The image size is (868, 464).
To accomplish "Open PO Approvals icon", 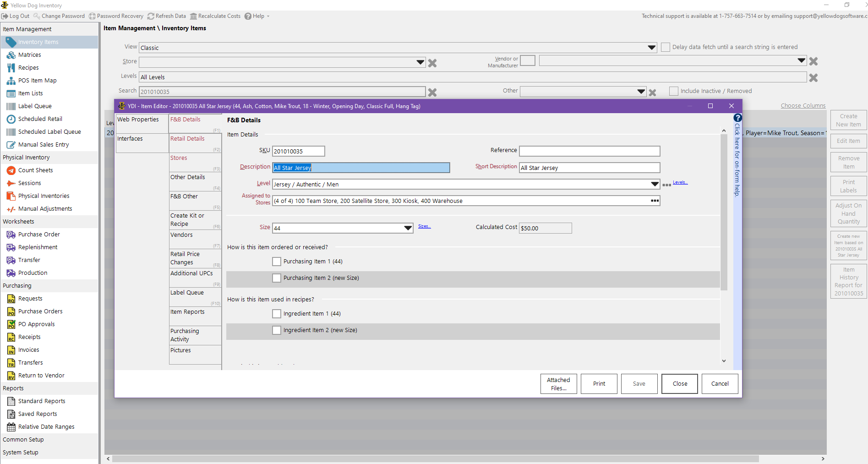I will [x=11, y=324].
